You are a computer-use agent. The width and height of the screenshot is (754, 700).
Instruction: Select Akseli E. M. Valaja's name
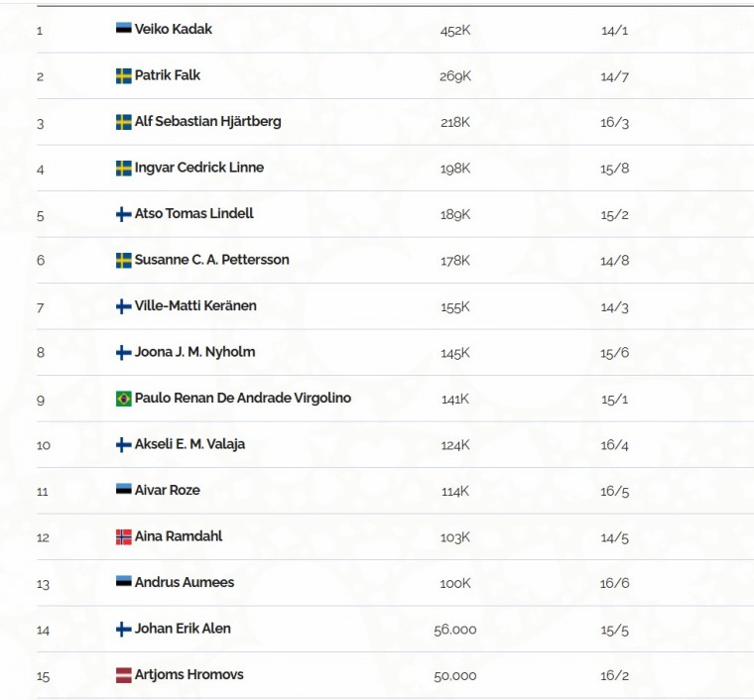pos(189,444)
